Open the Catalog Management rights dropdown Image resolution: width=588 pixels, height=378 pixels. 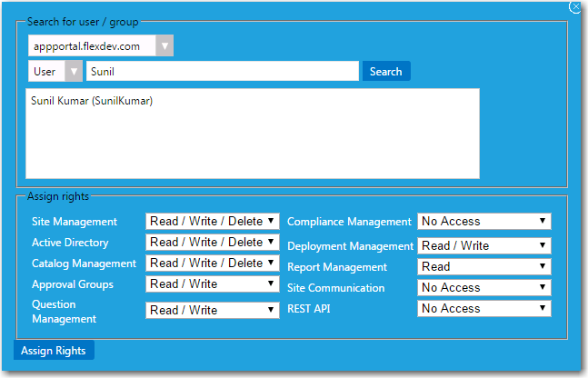coord(212,264)
